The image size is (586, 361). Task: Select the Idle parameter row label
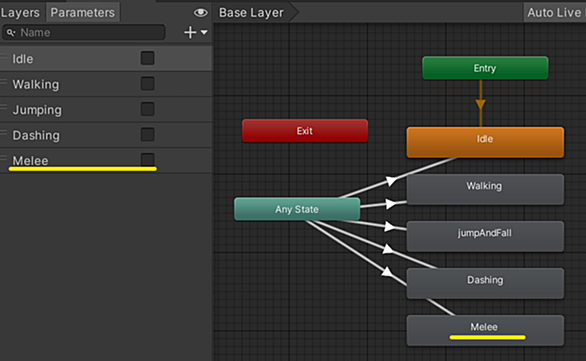pyautogui.click(x=23, y=59)
